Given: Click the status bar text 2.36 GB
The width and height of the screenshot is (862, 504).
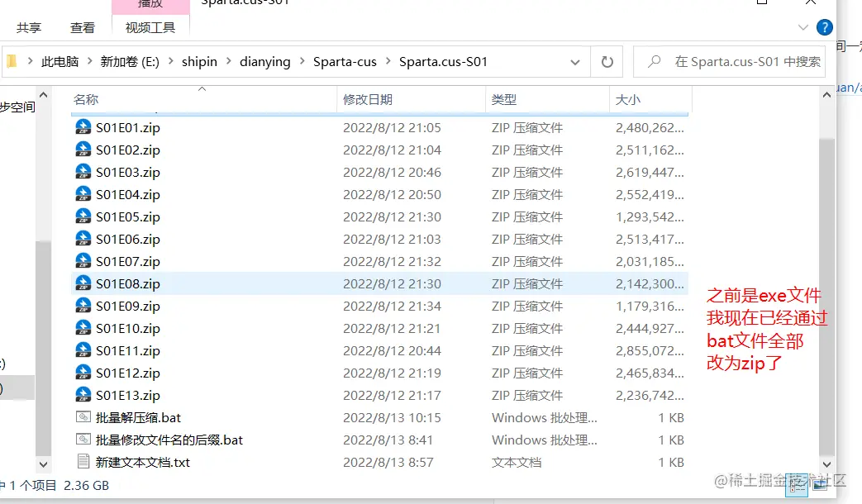Looking at the screenshot, I should (x=86, y=485).
